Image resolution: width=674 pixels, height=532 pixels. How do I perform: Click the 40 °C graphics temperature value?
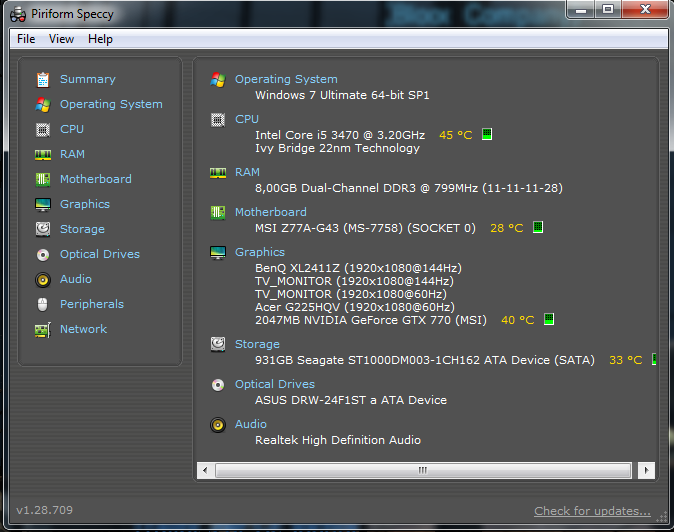(518, 320)
